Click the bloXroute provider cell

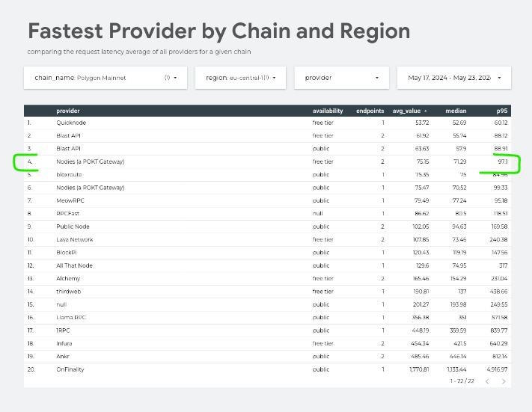[68, 174]
